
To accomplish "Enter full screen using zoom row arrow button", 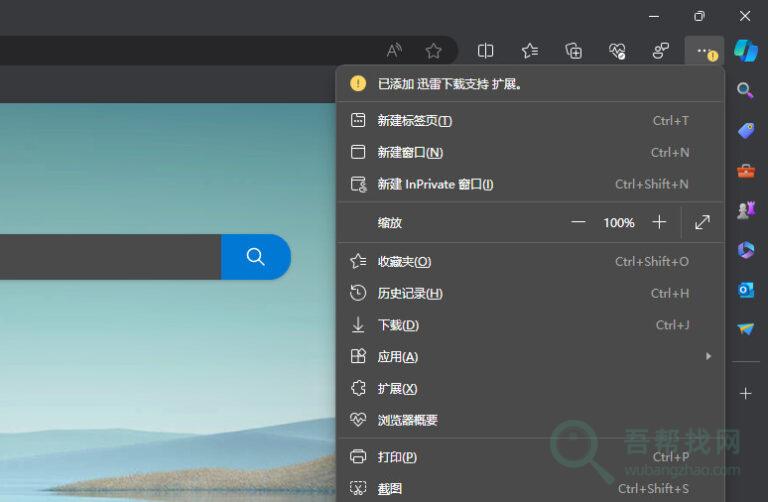I will 703,222.
